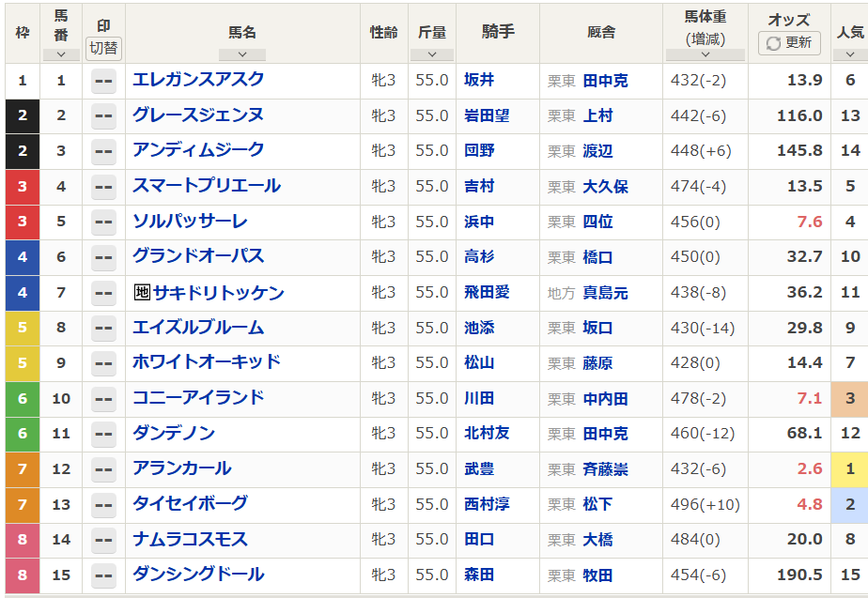This screenshot has width=868, height=598.
Task: Open trainer 斉藤崇 stable page
Action: point(606,469)
